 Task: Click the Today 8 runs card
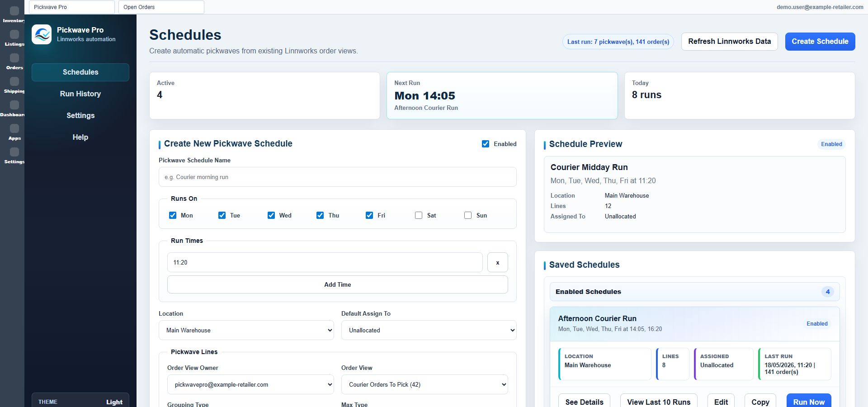click(x=740, y=95)
